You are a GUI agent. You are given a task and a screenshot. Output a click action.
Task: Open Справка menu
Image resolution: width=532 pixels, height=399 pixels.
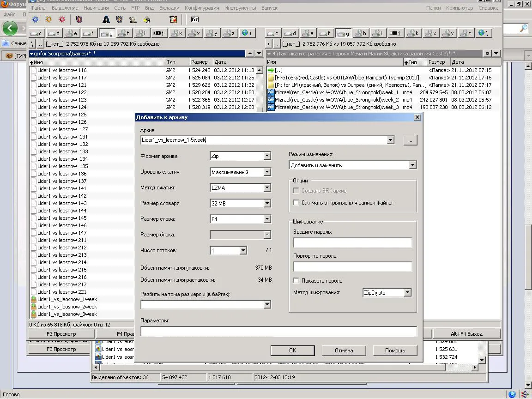point(488,8)
